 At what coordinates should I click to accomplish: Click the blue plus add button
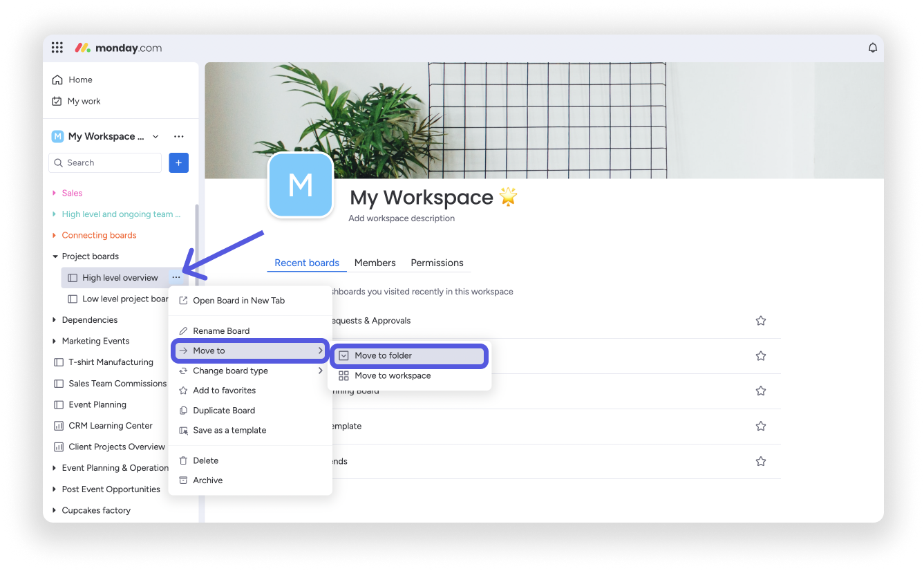[178, 162]
